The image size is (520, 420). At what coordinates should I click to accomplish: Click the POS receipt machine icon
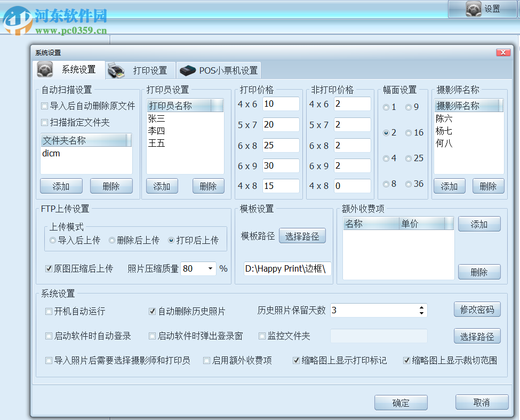(x=187, y=70)
